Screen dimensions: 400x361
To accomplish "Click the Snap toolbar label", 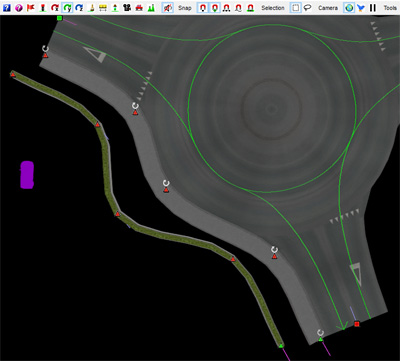I will point(185,8).
